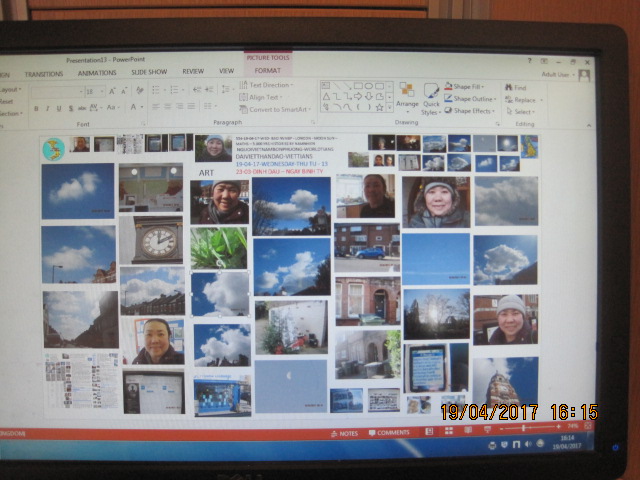This screenshot has width=640, height=480.
Task: Open the Animations tab
Action: tap(97, 73)
